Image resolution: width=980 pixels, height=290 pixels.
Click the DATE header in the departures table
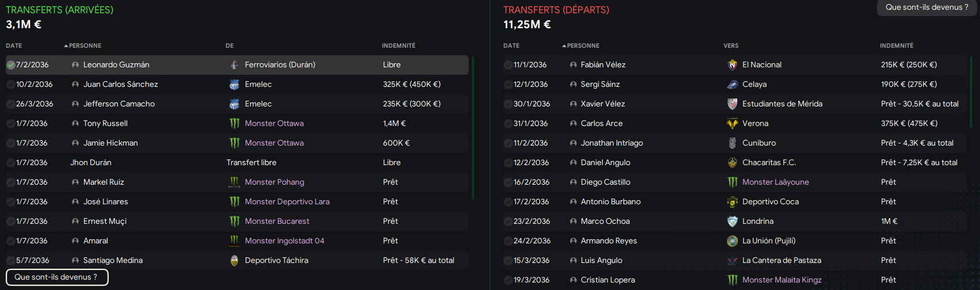pos(511,45)
